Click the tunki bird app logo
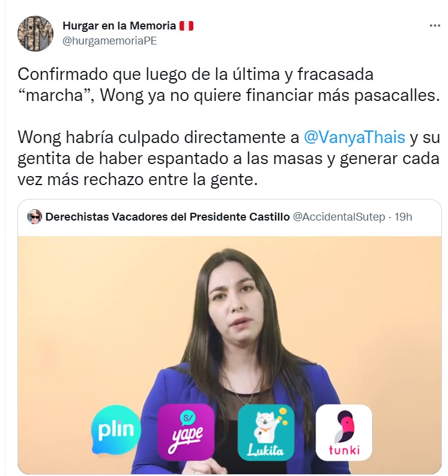Viewport: 448px width, 476px height. point(344,432)
